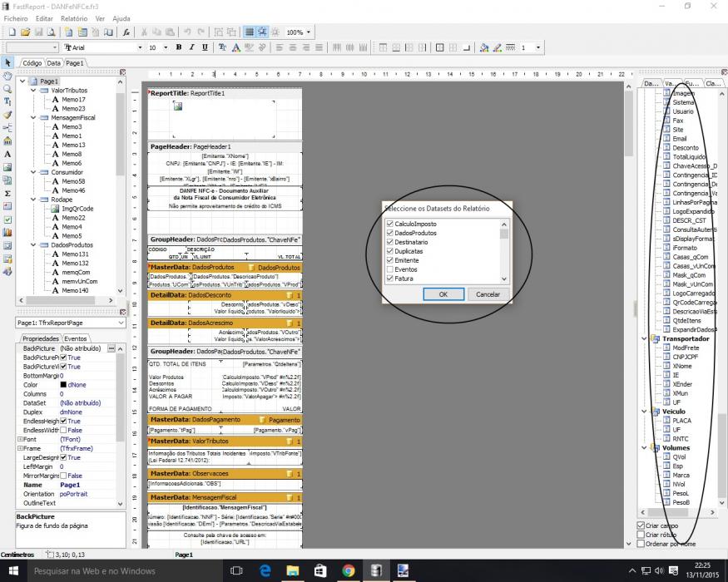Toggle underline formatting

point(205,47)
